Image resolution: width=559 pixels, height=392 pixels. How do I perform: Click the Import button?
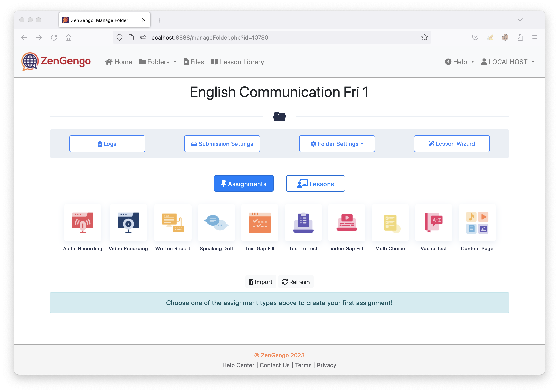(x=260, y=282)
